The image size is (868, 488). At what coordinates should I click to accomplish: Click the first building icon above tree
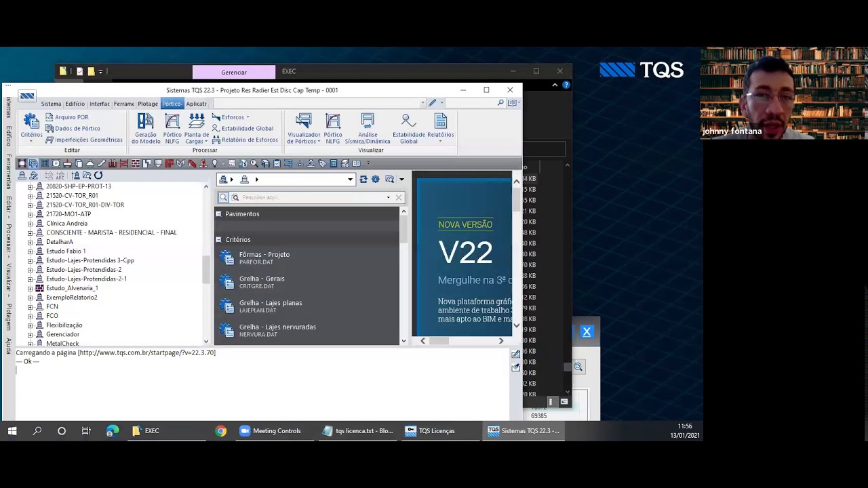pos(22,176)
